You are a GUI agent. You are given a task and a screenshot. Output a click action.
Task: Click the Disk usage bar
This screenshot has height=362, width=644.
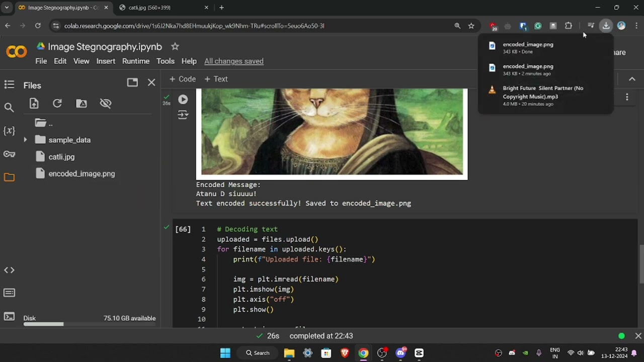[x=90, y=324]
